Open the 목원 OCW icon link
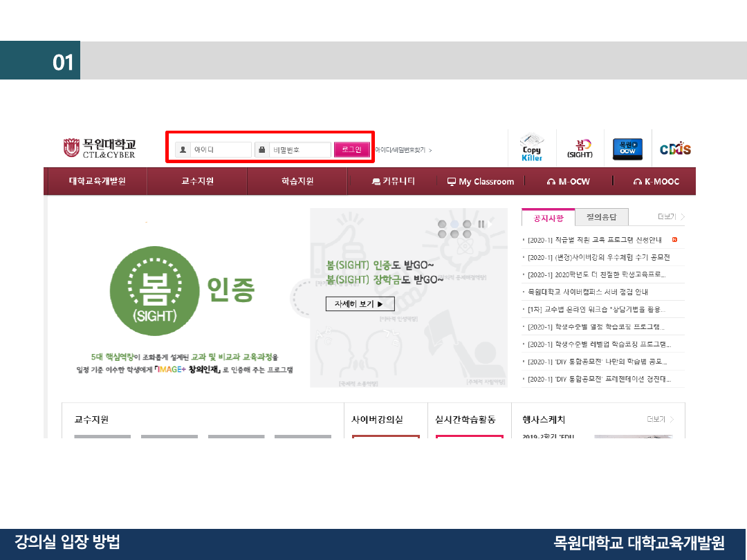Screen dimensions: 747x560 tap(627, 149)
